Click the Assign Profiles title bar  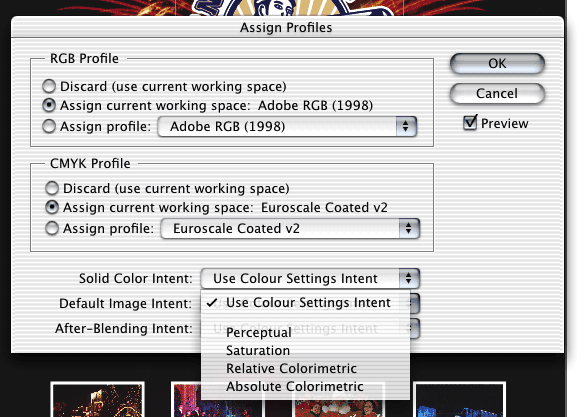pyautogui.click(x=287, y=27)
